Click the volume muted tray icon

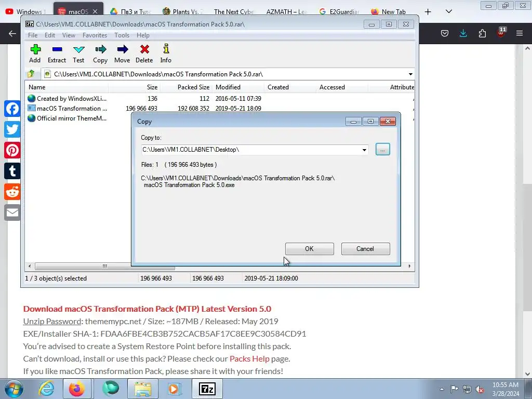point(480,389)
